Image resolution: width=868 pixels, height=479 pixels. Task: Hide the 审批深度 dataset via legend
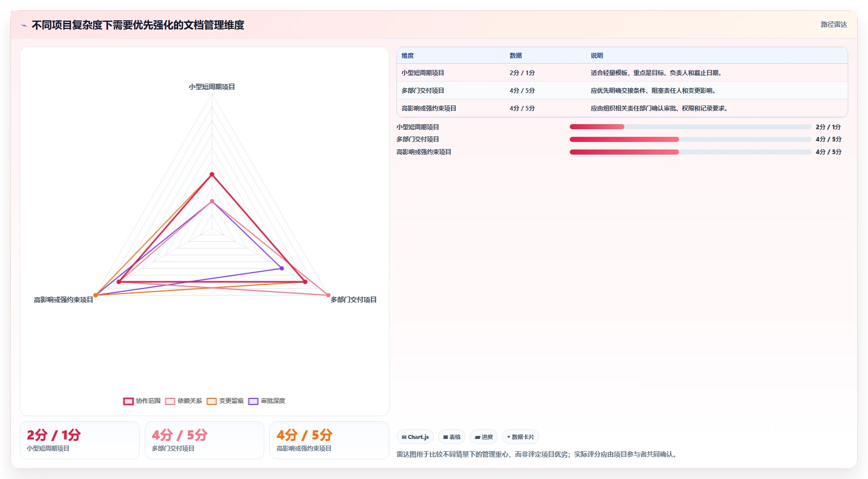(266, 401)
